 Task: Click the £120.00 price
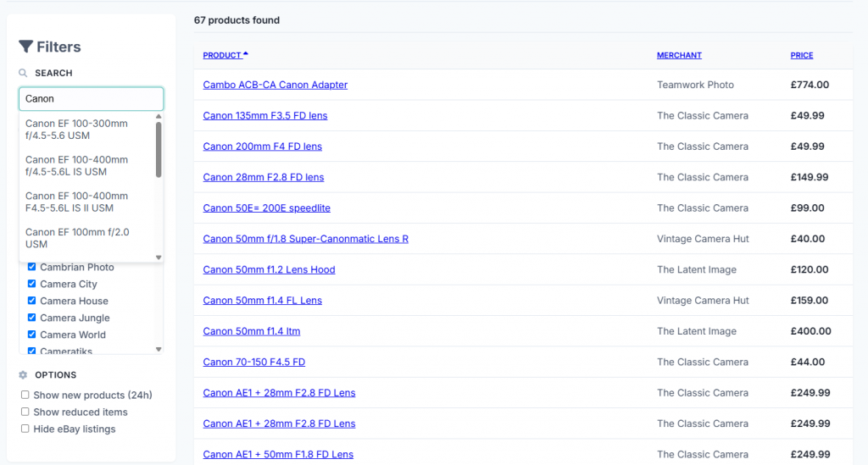pyautogui.click(x=810, y=270)
